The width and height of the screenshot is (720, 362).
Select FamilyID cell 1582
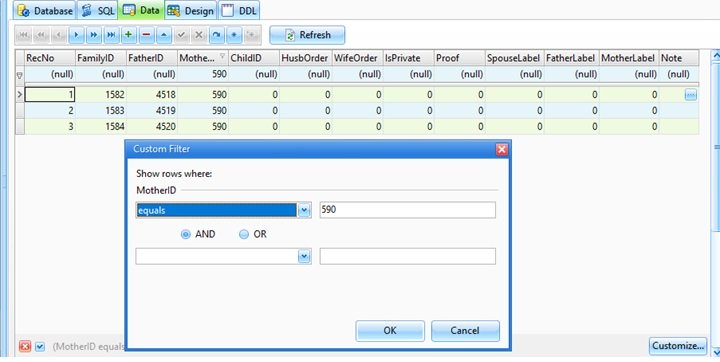tap(101, 95)
